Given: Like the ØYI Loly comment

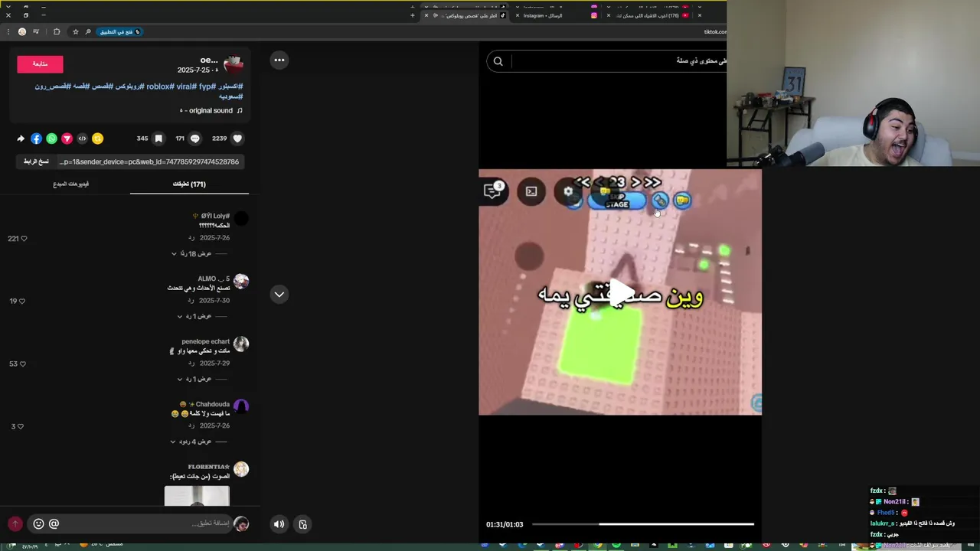Looking at the screenshot, I should [23, 239].
